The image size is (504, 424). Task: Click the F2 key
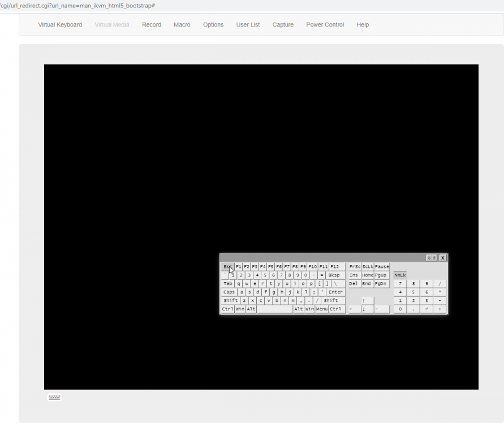point(247,267)
